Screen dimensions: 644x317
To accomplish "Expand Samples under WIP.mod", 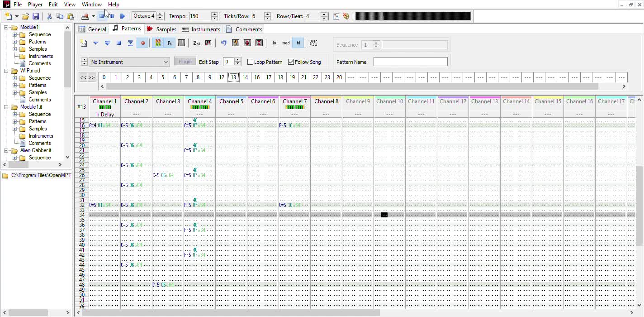I will click(14, 92).
